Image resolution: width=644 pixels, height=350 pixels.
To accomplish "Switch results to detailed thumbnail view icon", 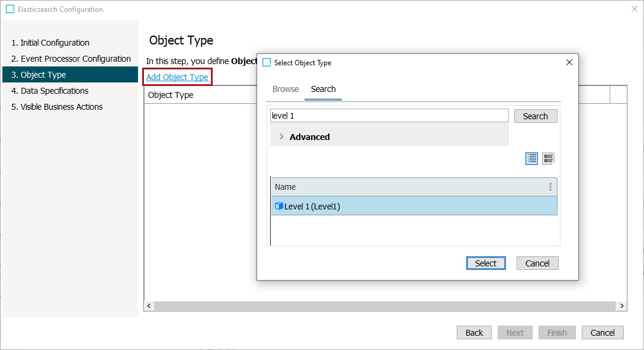I will (x=548, y=158).
